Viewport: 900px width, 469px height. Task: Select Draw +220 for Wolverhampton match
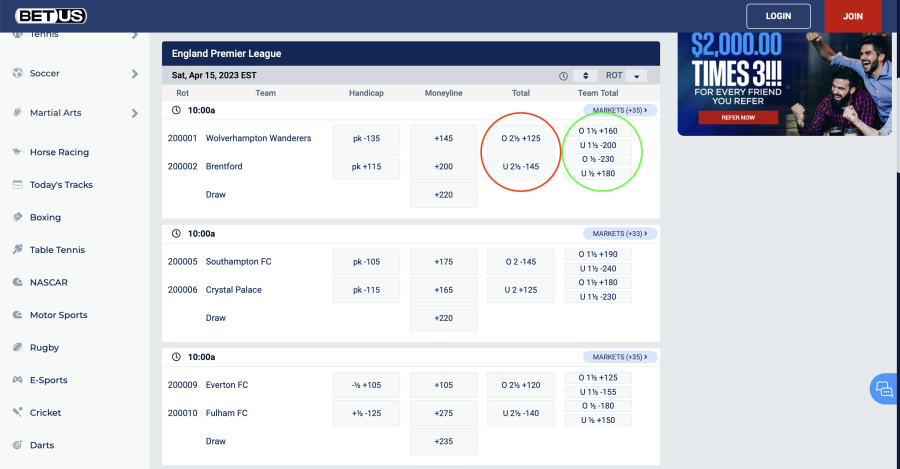[x=444, y=195]
